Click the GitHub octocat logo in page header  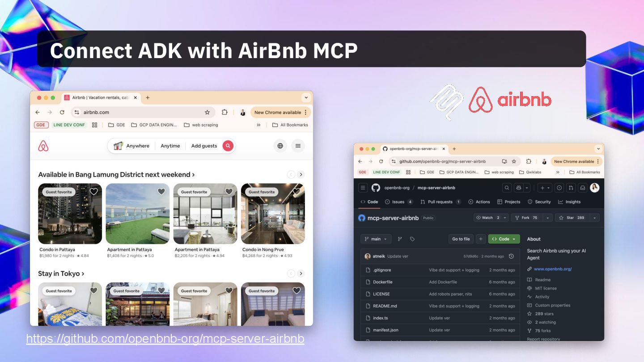[x=376, y=188]
